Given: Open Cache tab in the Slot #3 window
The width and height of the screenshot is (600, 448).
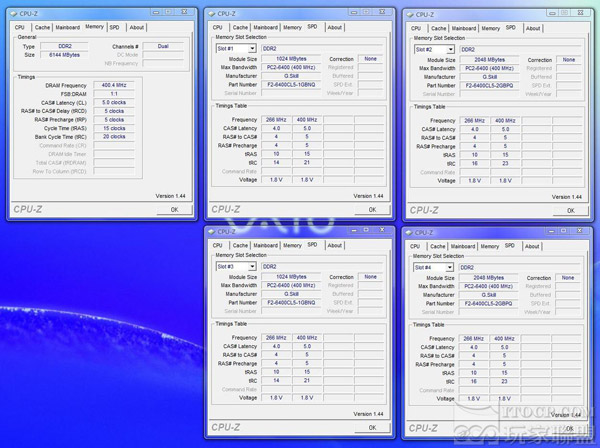Looking at the screenshot, I should pyautogui.click(x=240, y=246).
